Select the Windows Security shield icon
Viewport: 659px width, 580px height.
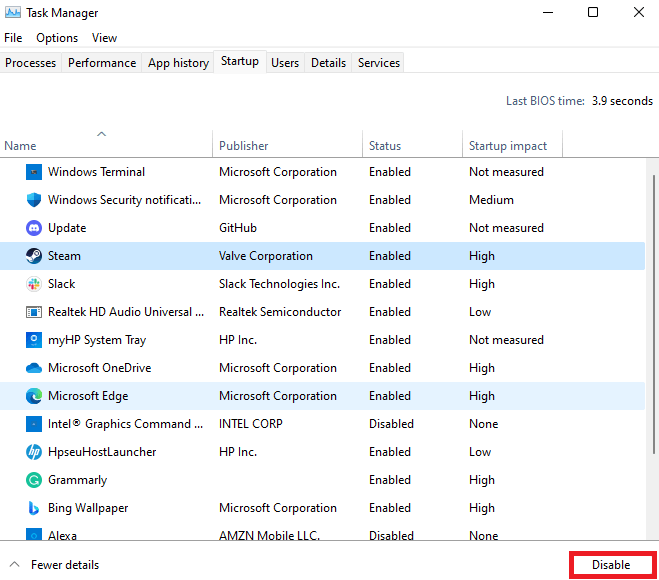pos(33,200)
